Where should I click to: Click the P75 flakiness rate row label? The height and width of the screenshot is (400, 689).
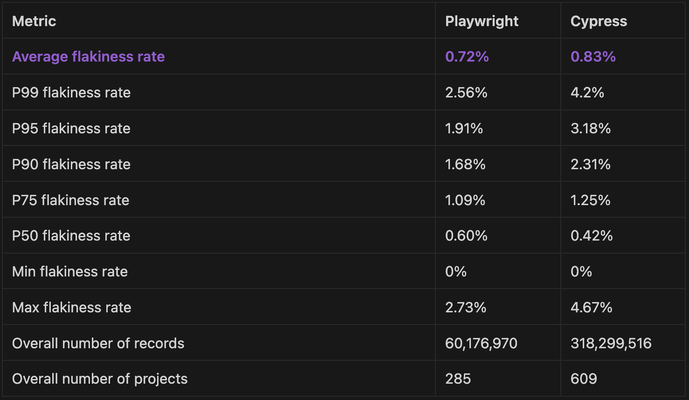(x=71, y=200)
